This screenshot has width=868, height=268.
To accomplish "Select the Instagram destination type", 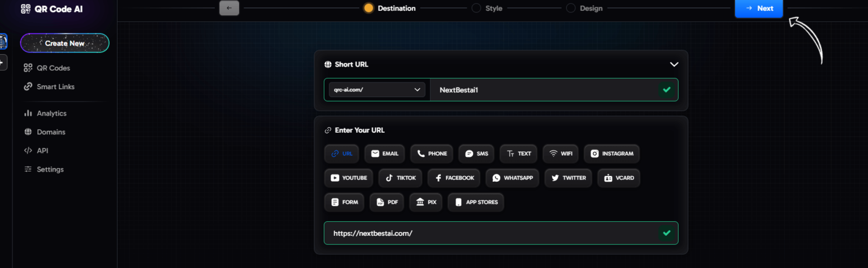I will (612, 153).
